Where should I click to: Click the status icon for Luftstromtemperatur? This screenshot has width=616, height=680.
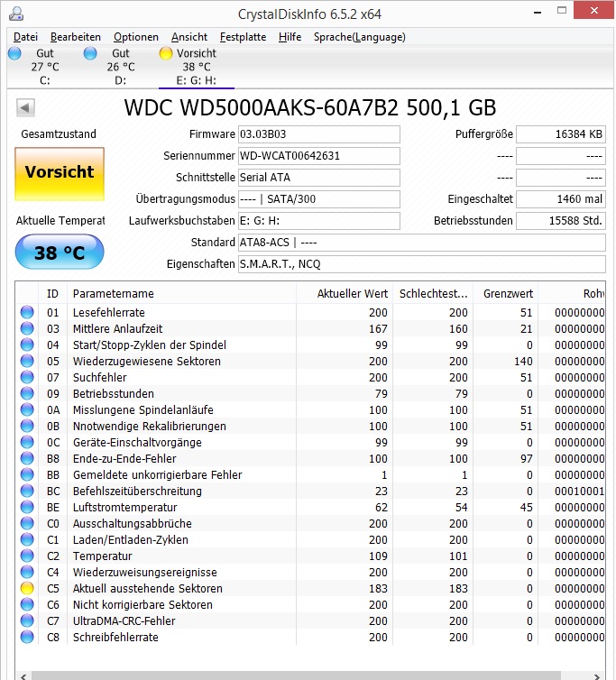(27, 507)
